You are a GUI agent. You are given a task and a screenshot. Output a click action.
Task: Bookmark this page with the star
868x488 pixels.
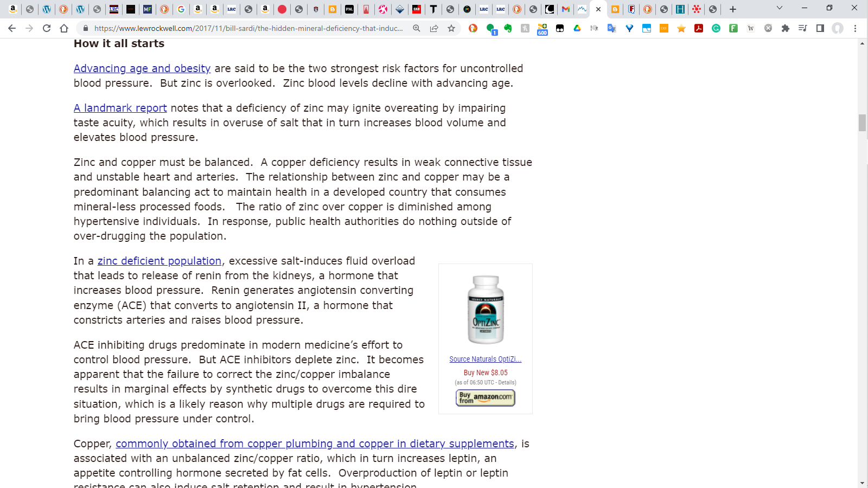[451, 28]
